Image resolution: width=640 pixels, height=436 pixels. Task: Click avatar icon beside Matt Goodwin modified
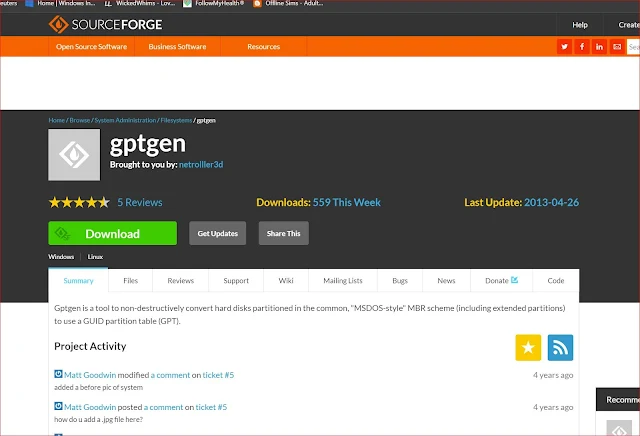(58, 374)
